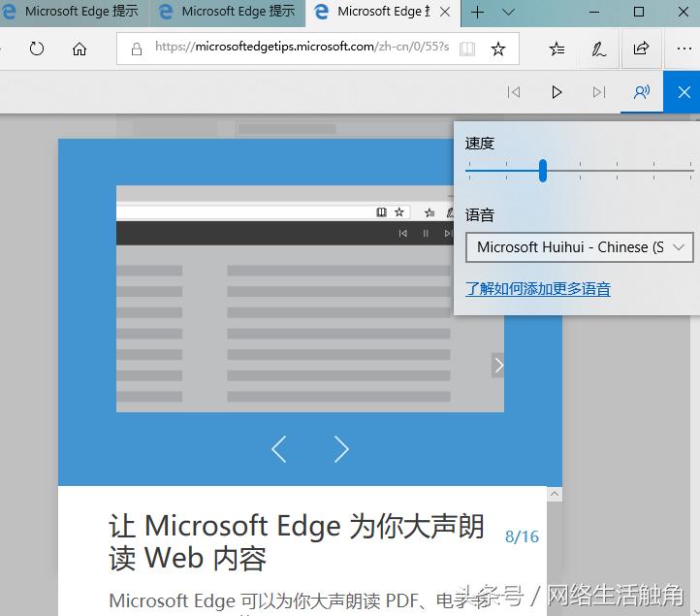700x616 pixels.
Task: Click the 8/16 tip counter
Action: pyautogui.click(x=522, y=536)
